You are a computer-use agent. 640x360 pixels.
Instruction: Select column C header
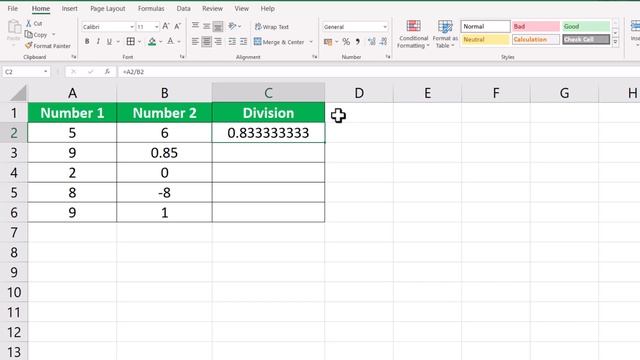(268, 93)
